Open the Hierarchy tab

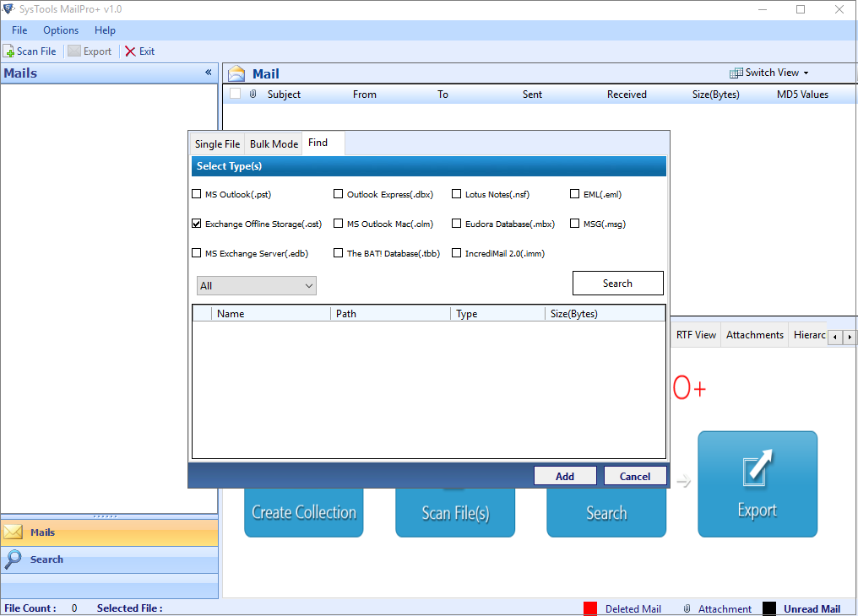809,334
